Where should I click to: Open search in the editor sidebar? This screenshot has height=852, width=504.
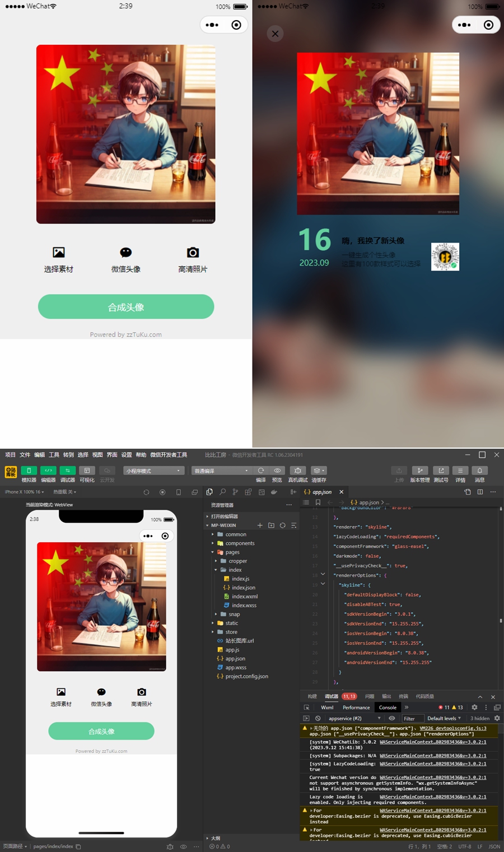[222, 492]
